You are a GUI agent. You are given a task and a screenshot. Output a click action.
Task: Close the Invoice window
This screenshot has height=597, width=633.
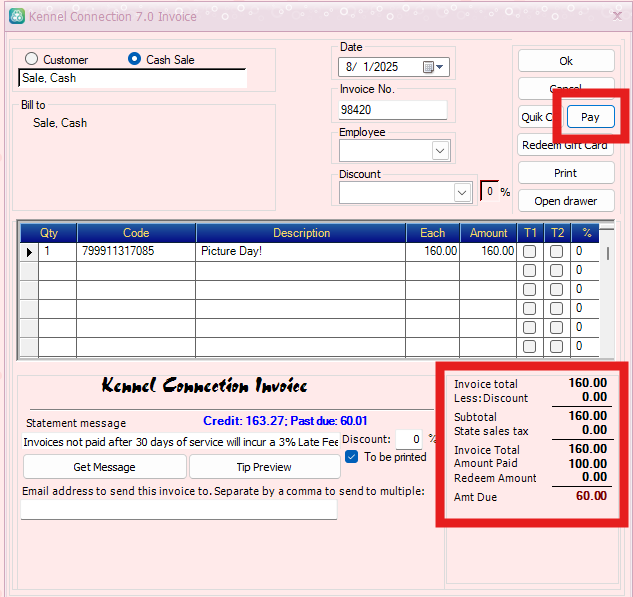(617, 16)
